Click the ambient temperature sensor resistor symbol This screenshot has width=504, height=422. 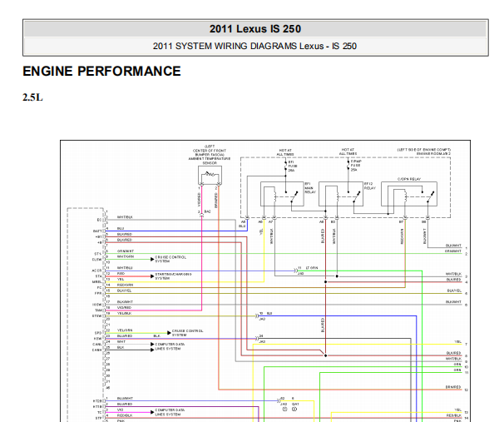pyautogui.click(x=210, y=176)
